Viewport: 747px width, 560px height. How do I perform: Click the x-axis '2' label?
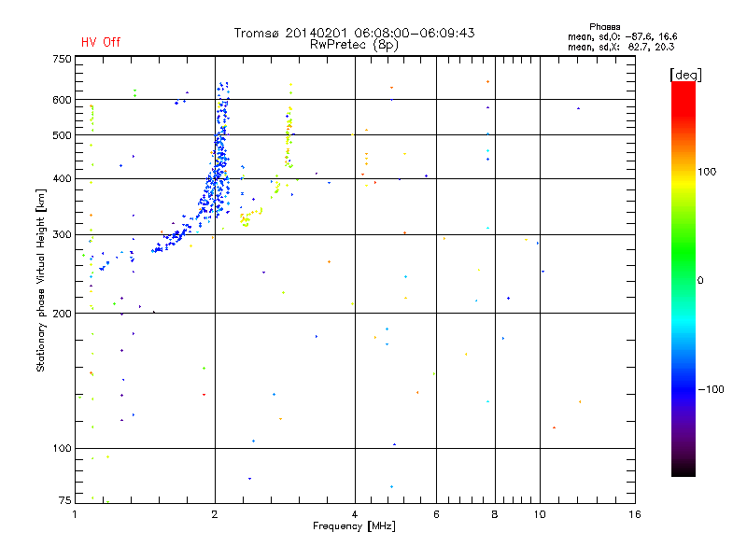(x=215, y=514)
